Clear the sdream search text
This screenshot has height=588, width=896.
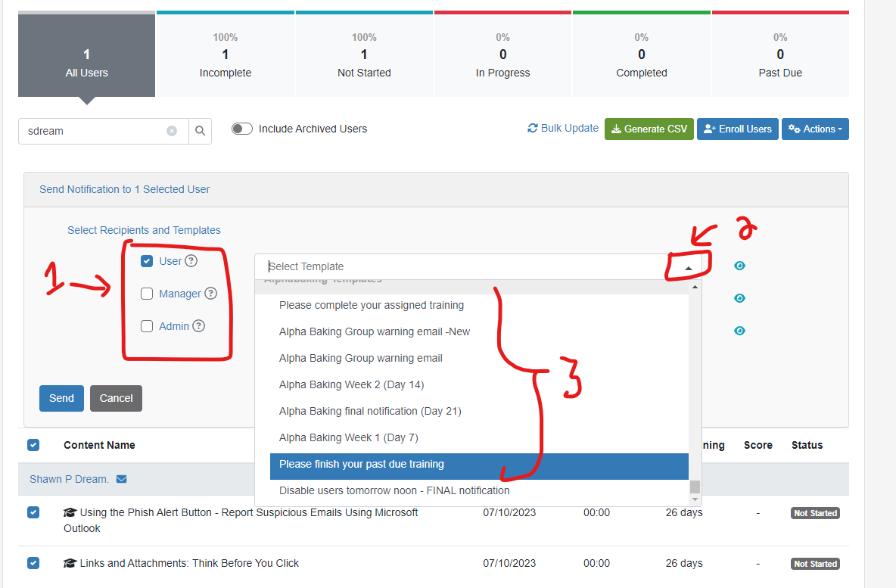pyautogui.click(x=172, y=131)
